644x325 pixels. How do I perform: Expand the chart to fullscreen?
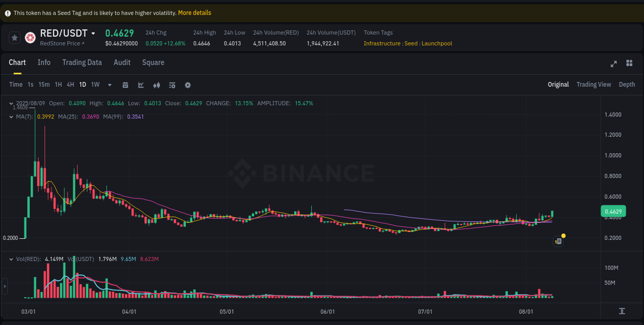pyautogui.click(x=614, y=64)
